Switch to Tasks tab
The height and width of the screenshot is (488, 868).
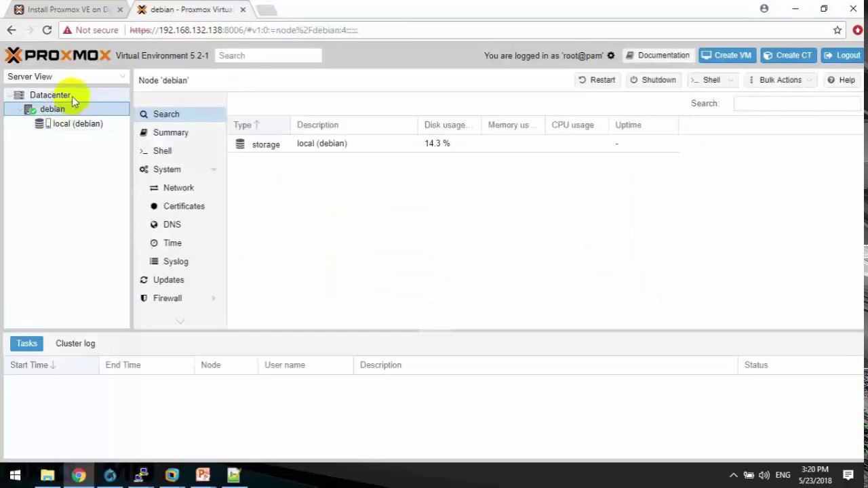click(26, 344)
